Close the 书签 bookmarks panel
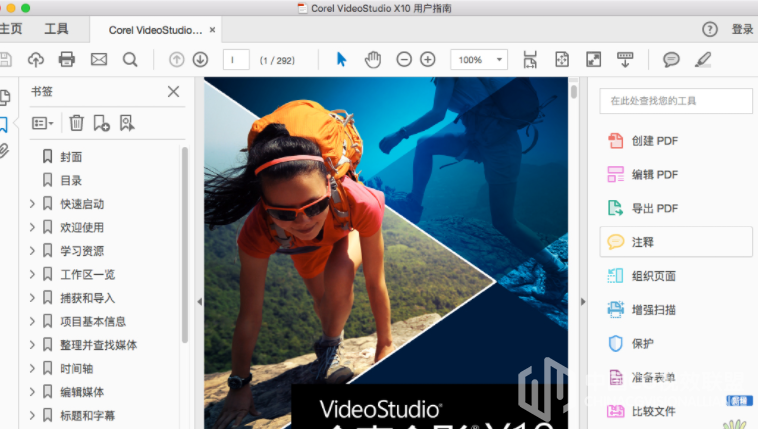The width and height of the screenshot is (758, 429). click(x=173, y=91)
